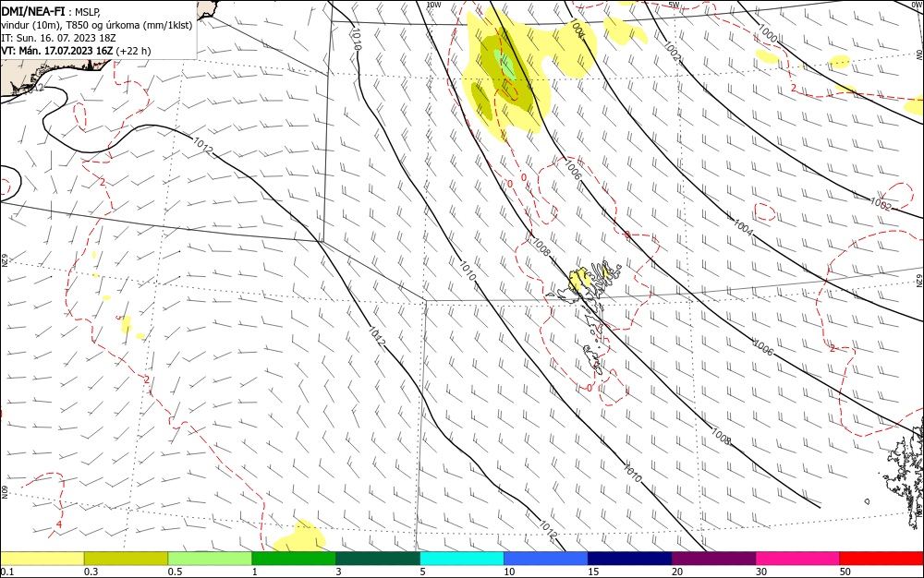Click the "vindur (10m), T850 og úrkoma" line

pyautogui.click(x=97, y=25)
